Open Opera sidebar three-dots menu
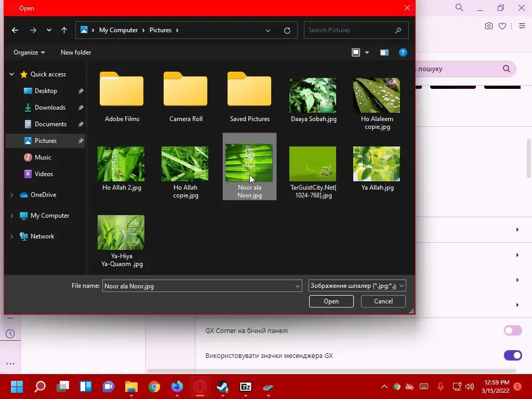 click(x=10, y=364)
